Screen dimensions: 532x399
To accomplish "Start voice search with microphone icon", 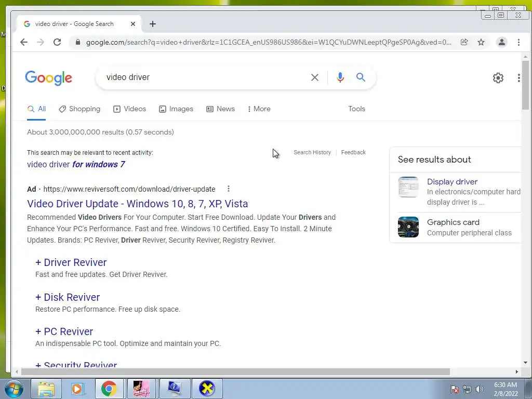I will click(x=340, y=77).
